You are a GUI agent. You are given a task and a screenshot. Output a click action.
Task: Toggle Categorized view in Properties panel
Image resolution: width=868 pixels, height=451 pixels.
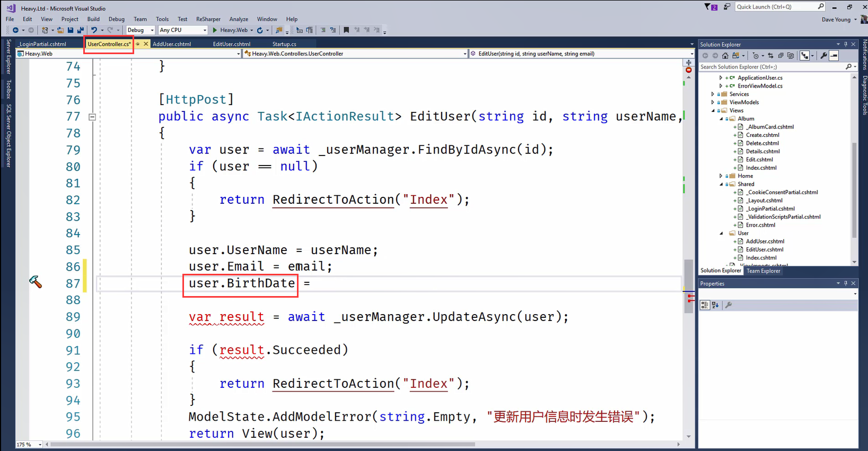pyautogui.click(x=705, y=305)
